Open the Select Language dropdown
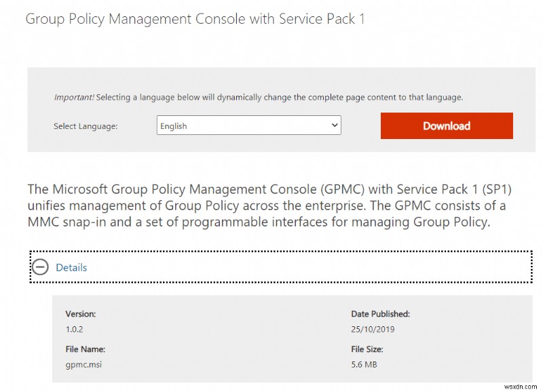543x392 pixels. pyautogui.click(x=248, y=125)
